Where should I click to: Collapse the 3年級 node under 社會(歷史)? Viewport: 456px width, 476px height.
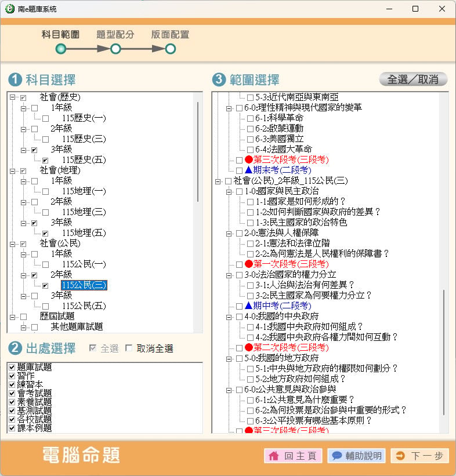23,150
